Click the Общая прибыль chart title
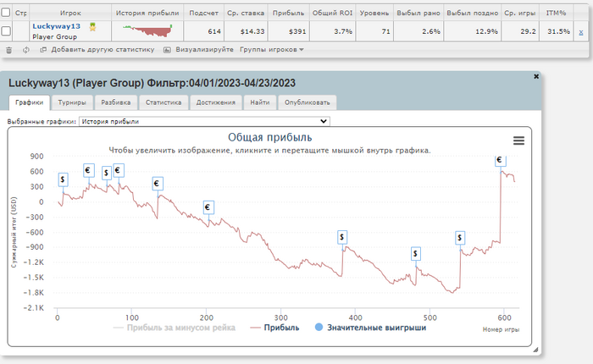The width and height of the screenshot is (593, 364). (x=269, y=137)
